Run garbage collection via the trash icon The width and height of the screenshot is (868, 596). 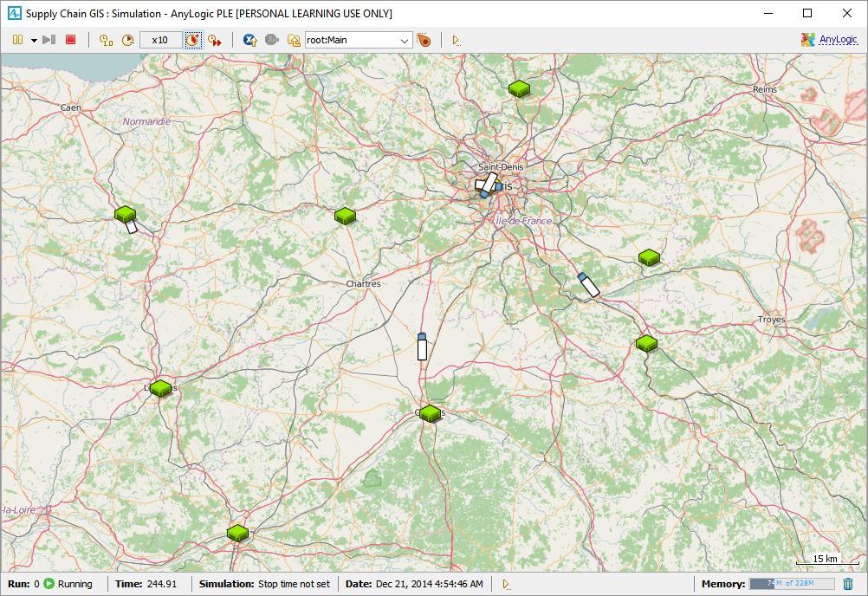(848, 584)
